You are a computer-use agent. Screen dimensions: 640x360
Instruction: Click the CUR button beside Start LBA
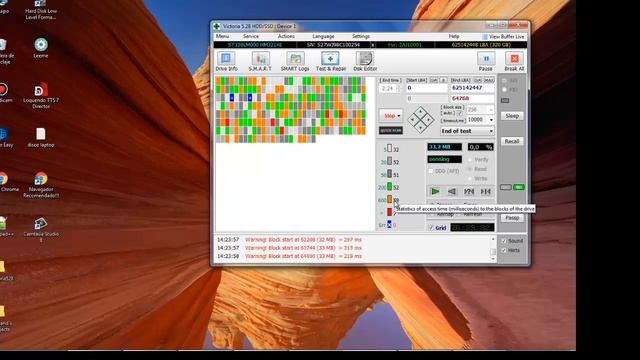434,80
